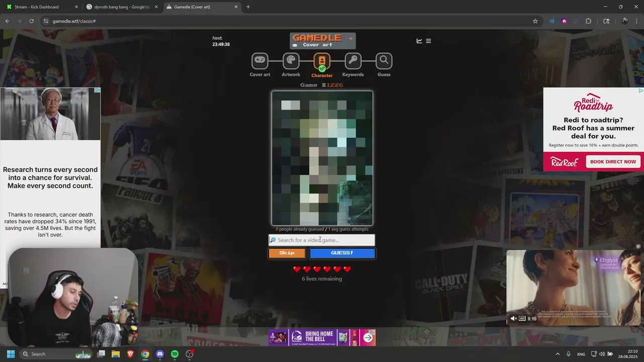Open Brave browser from taskbar

click(x=130, y=354)
